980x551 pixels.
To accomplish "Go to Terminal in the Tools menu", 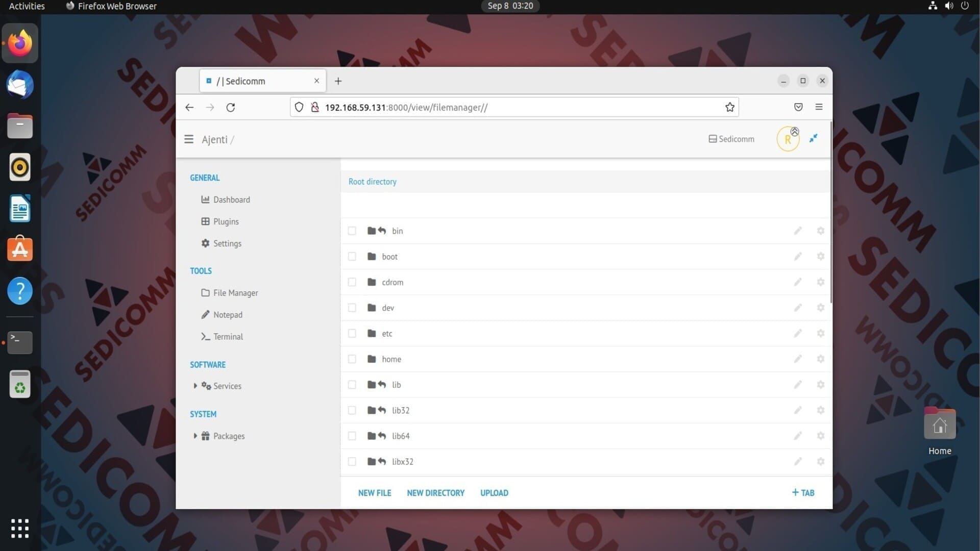I will point(228,337).
